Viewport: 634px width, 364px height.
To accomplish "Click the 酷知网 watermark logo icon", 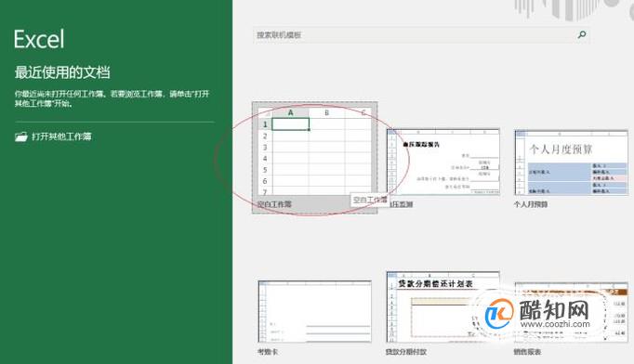I will point(498,314).
